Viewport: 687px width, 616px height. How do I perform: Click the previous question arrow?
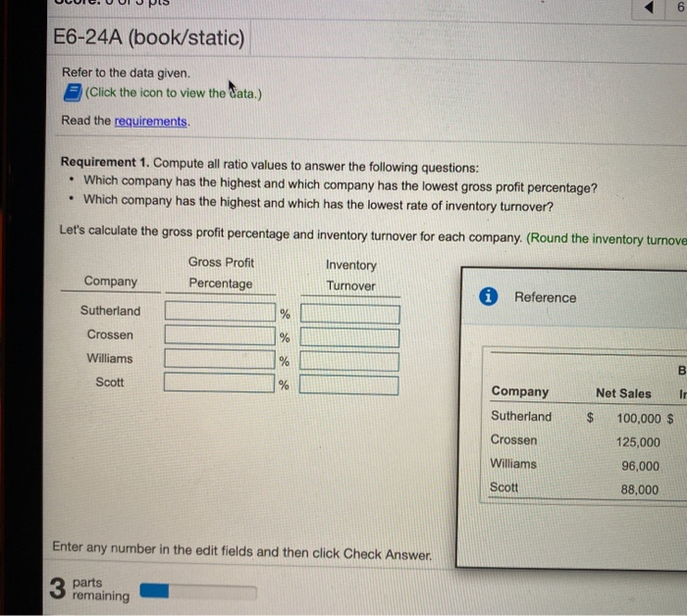coord(650,7)
